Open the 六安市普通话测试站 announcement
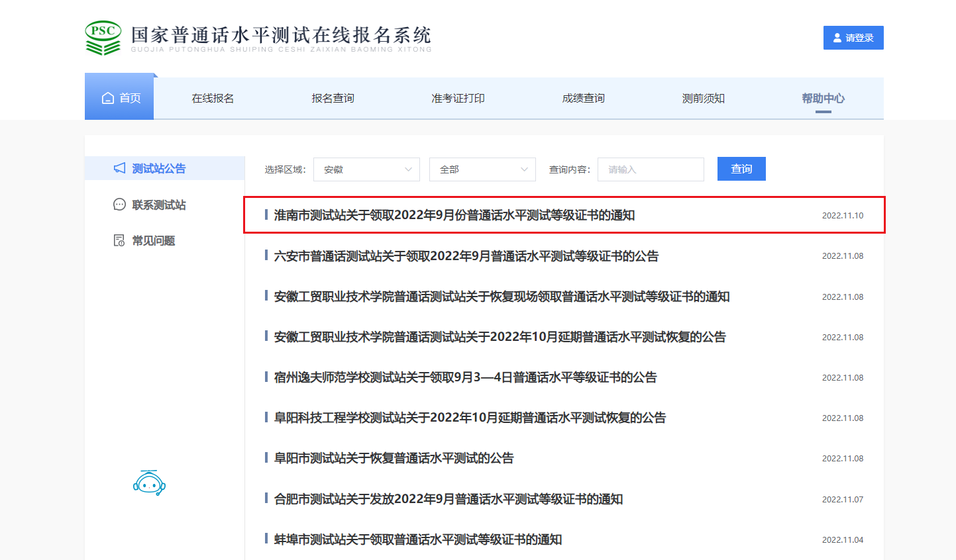The height and width of the screenshot is (560, 956). [x=466, y=256]
